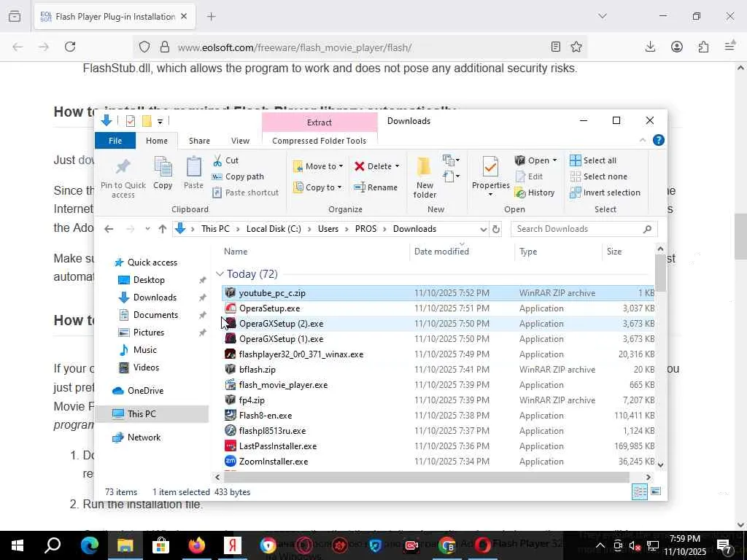Collapse the Explorer ribbon with chevron
This screenshot has width=747, height=560.
point(643,140)
